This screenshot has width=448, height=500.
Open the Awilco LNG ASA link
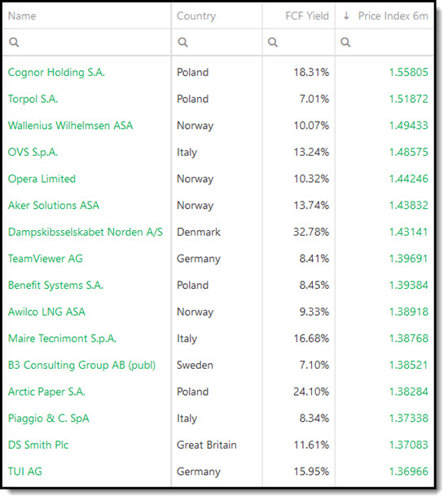47,312
